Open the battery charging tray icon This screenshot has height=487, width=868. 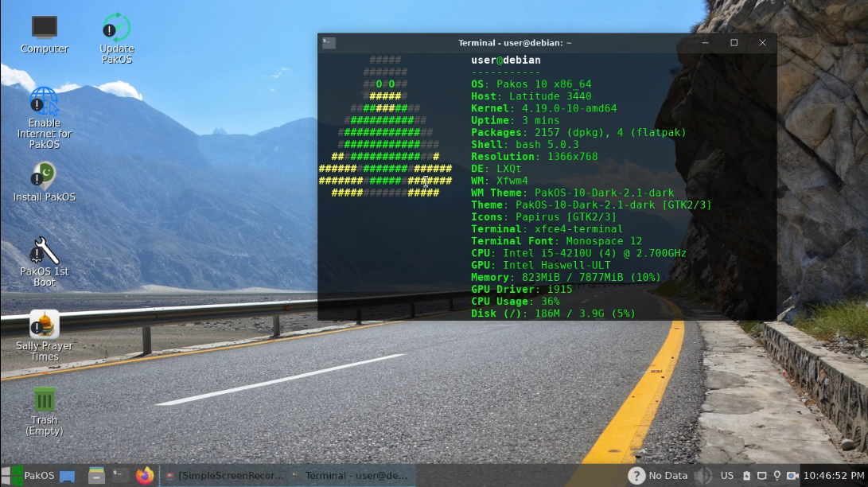tap(746, 475)
